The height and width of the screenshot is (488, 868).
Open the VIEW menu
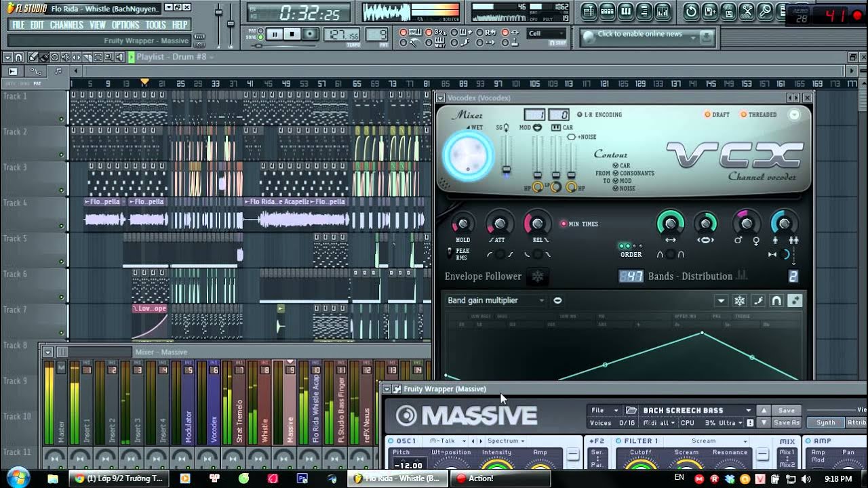(x=98, y=25)
